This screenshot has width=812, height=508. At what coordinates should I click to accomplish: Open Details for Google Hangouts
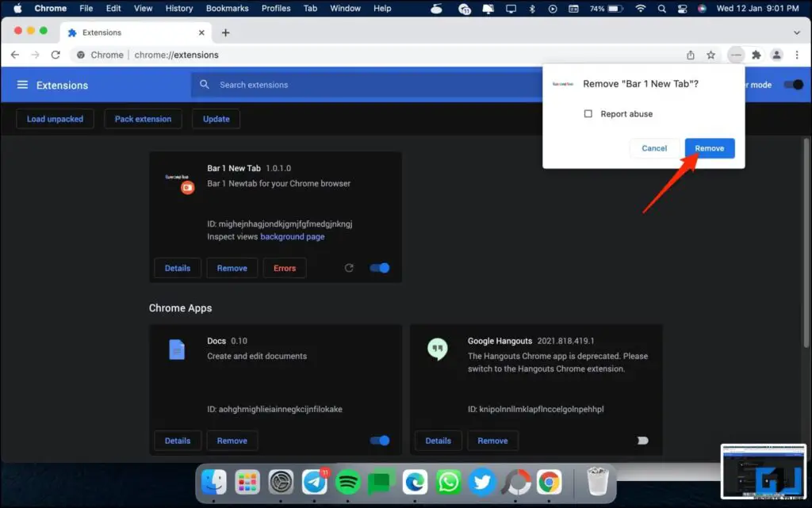point(438,441)
